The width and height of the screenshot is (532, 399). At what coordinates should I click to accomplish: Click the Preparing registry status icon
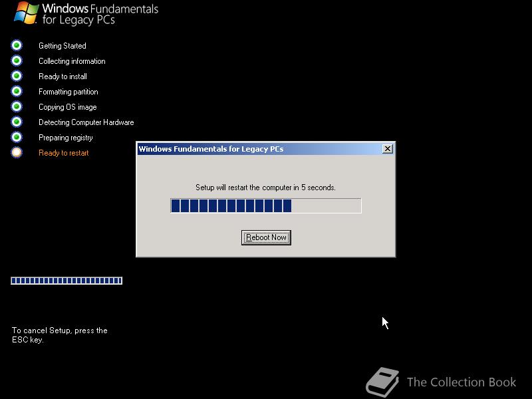[17, 137]
